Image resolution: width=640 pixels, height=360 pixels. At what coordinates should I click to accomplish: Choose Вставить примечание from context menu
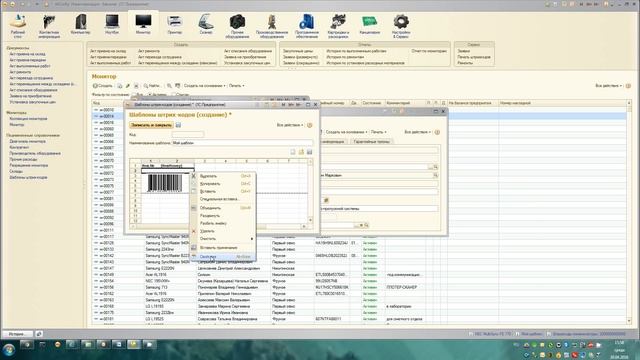[x=223, y=247]
